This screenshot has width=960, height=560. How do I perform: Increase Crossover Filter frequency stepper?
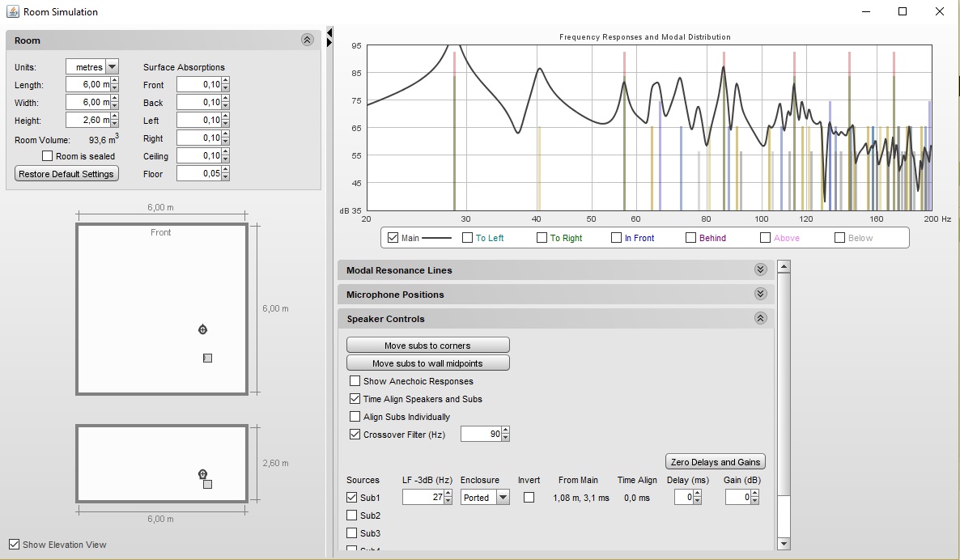[x=505, y=431]
